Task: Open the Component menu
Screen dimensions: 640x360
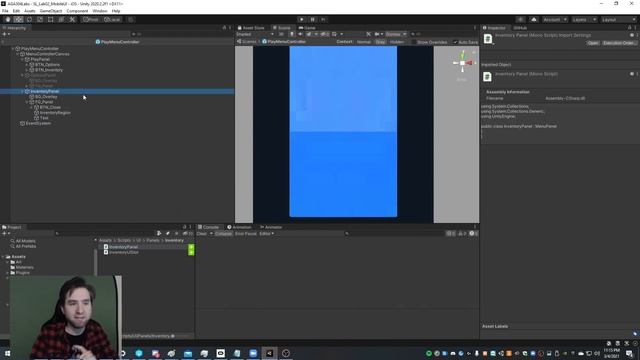Action: click(x=77, y=11)
